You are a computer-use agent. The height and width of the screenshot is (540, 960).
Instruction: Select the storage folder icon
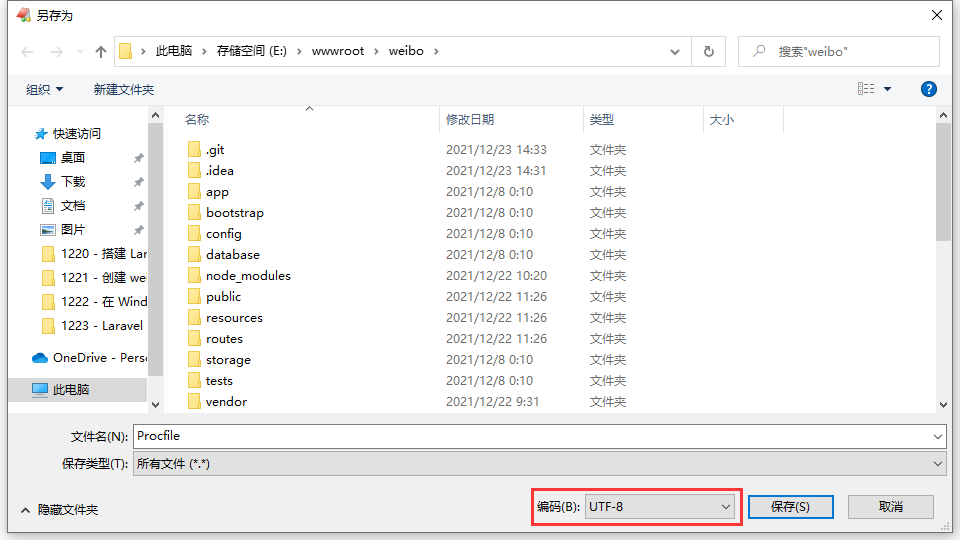pyautogui.click(x=195, y=359)
